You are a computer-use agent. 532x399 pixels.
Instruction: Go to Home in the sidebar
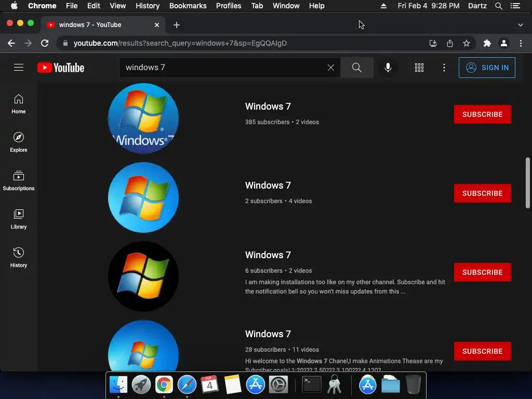click(19, 104)
